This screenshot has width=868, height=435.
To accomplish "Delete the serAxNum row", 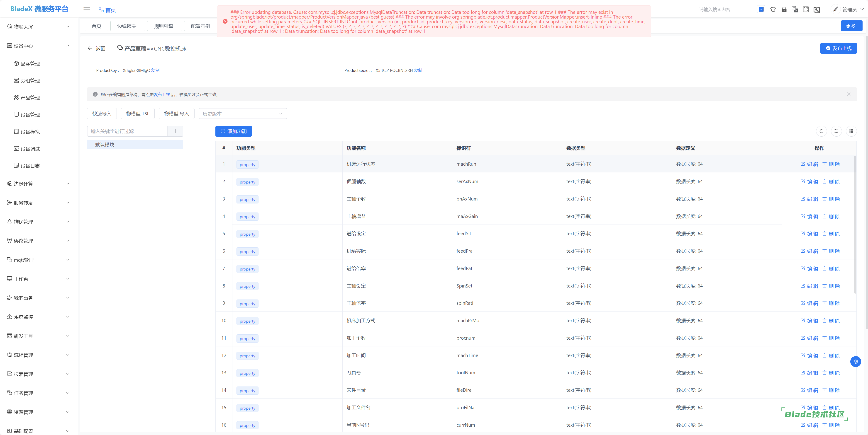I will pyautogui.click(x=831, y=181).
